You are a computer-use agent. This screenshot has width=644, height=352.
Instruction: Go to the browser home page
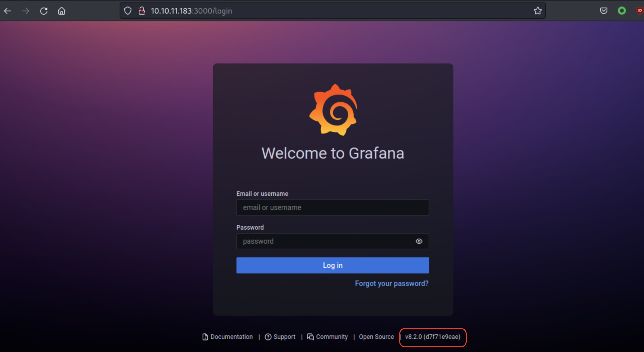tap(62, 11)
